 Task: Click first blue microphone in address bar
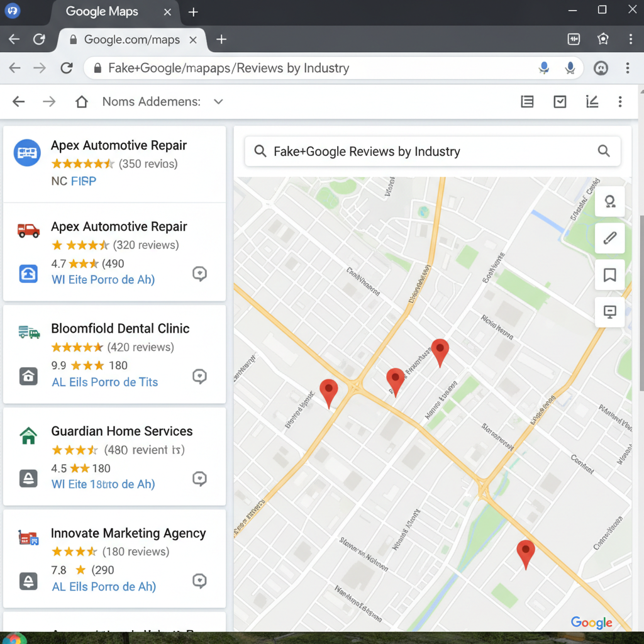(544, 68)
